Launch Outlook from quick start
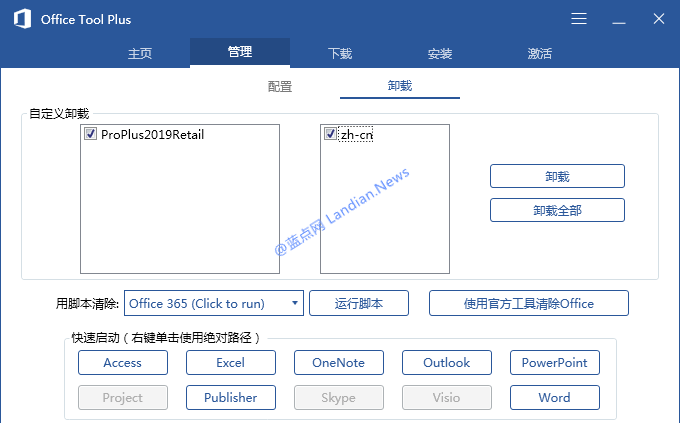The image size is (680, 423). [x=447, y=363]
